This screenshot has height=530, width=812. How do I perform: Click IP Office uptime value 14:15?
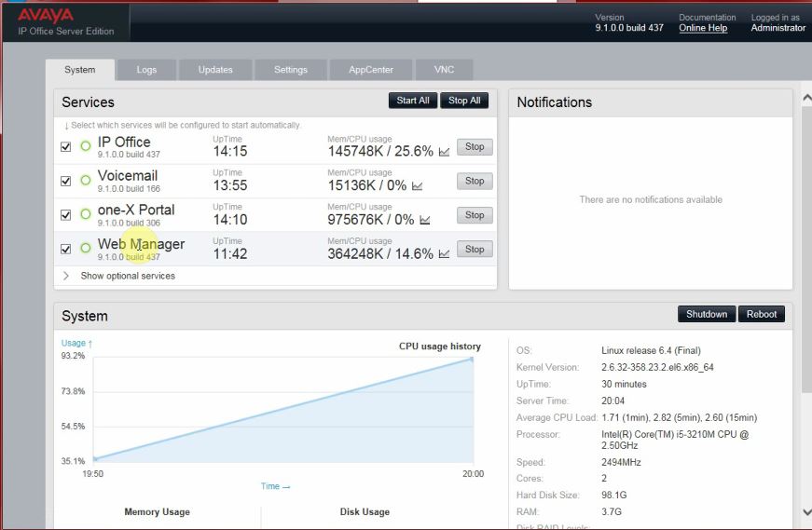(x=230, y=151)
